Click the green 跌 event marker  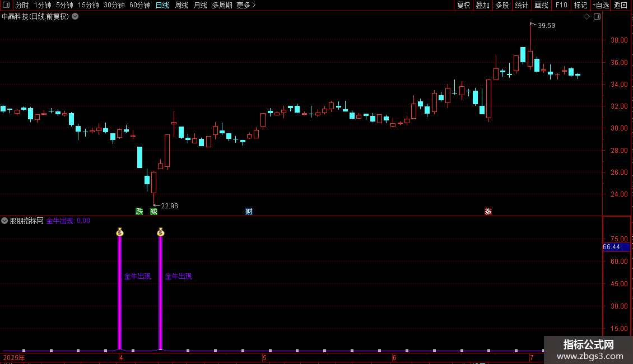pyautogui.click(x=139, y=212)
